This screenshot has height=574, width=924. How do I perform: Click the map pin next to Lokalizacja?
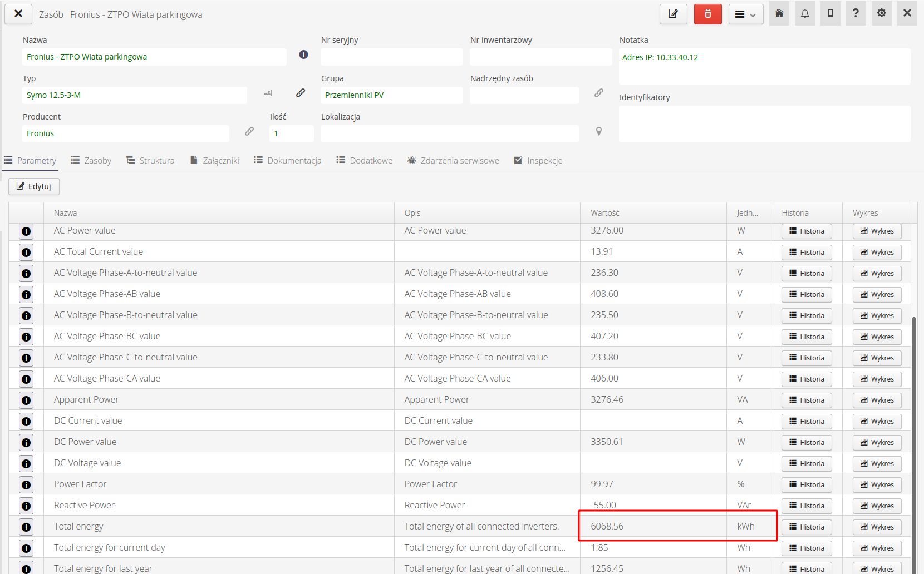[x=599, y=132]
